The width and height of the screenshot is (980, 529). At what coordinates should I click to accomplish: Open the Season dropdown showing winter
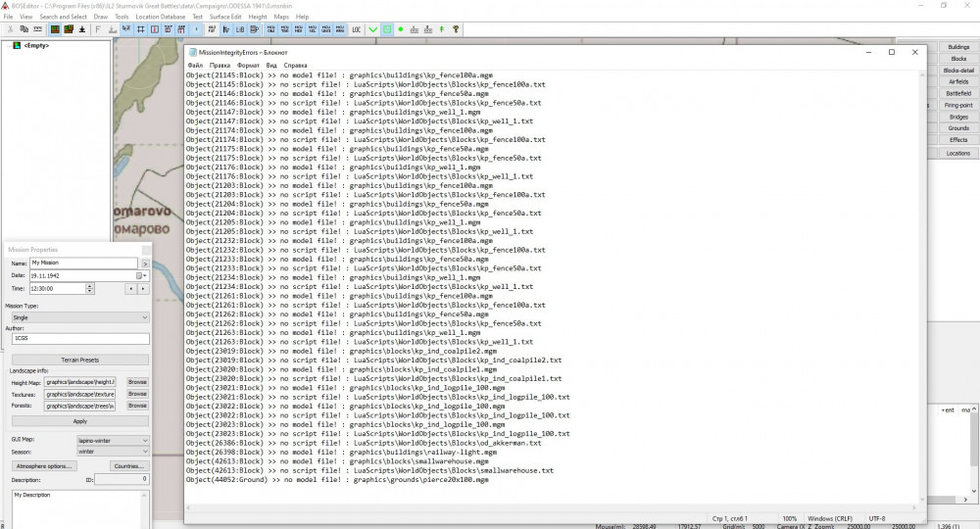(x=113, y=452)
